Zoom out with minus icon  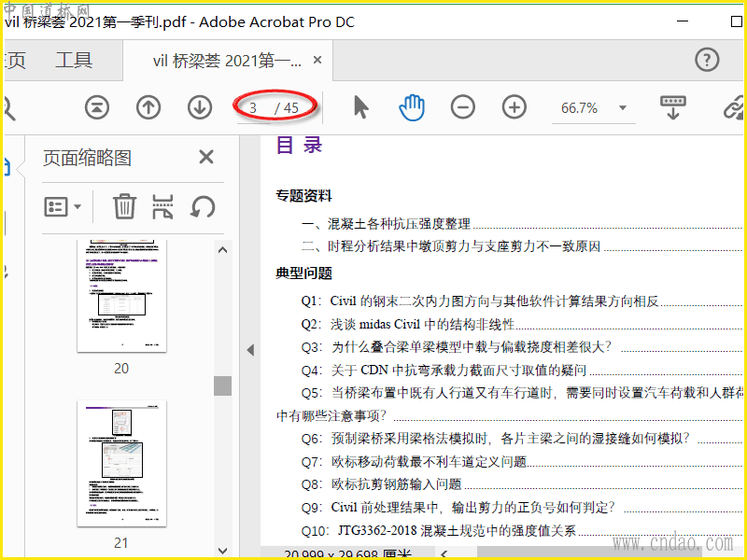pyautogui.click(x=462, y=107)
